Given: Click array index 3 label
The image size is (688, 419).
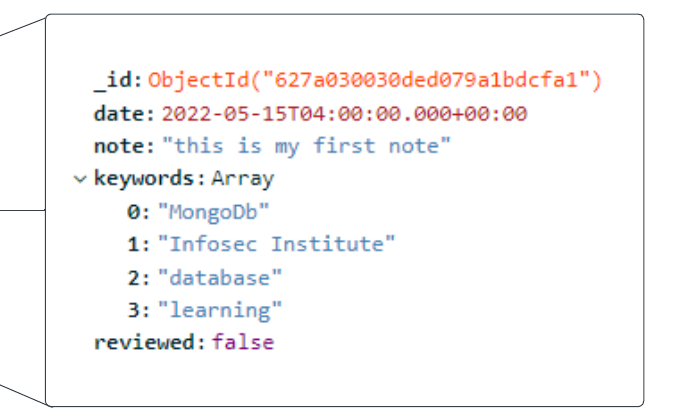Looking at the screenshot, I should point(134,310).
